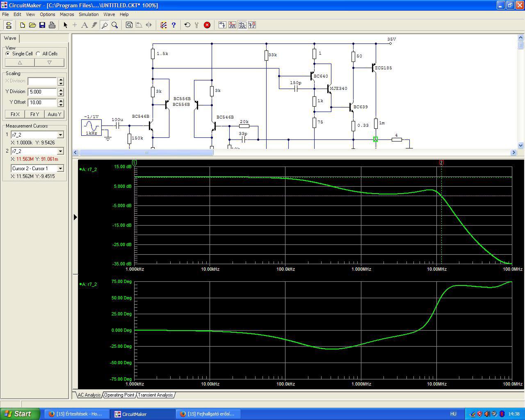This screenshot has height=420, width=525.
Task: Open the Simulation menu
Action: [x=89, y=14]
